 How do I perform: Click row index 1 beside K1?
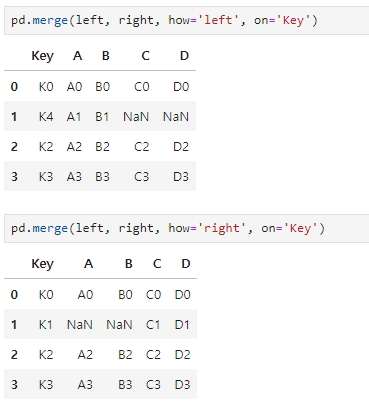click(x=14, y=325)
